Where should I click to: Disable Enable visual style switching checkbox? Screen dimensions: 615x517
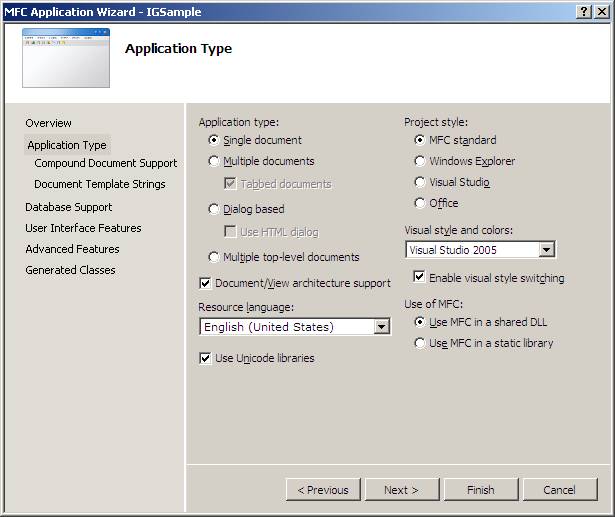pyautogui.click(x=420, y=278)
